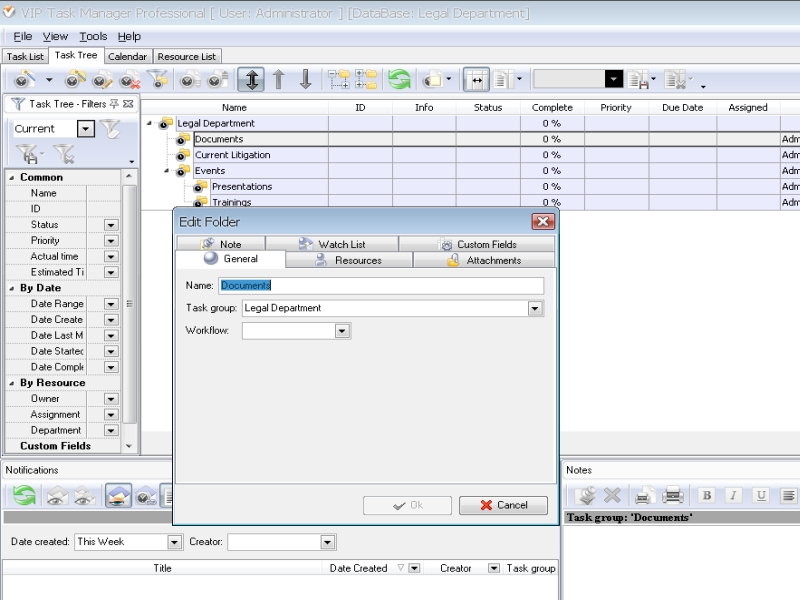Click the Name text field

381,286
